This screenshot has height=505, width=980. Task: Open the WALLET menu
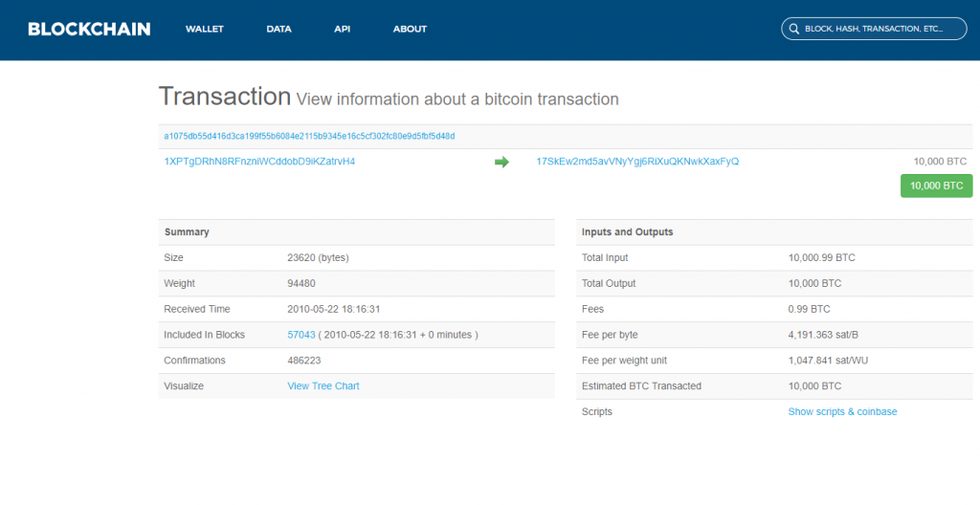pos(205,29)
